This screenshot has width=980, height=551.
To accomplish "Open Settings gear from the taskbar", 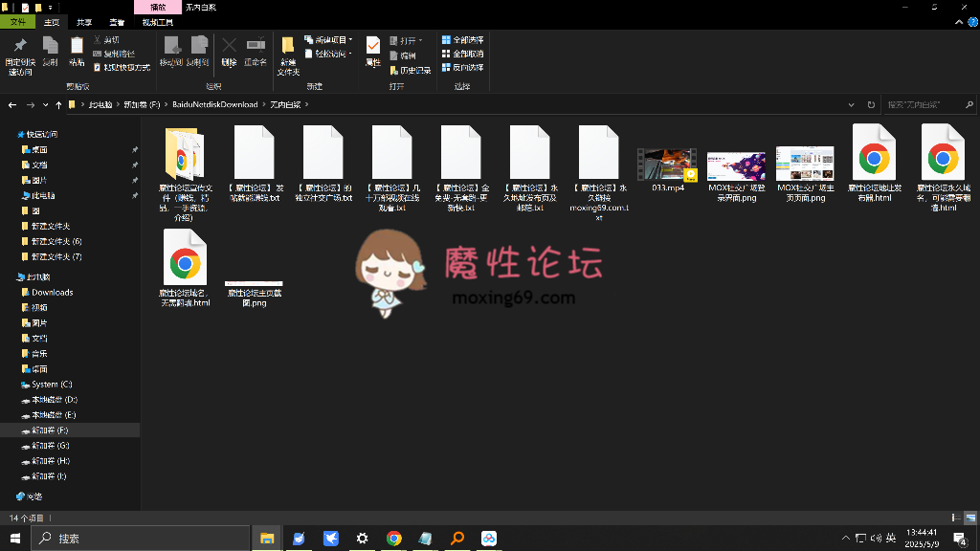I will (362, 538).
